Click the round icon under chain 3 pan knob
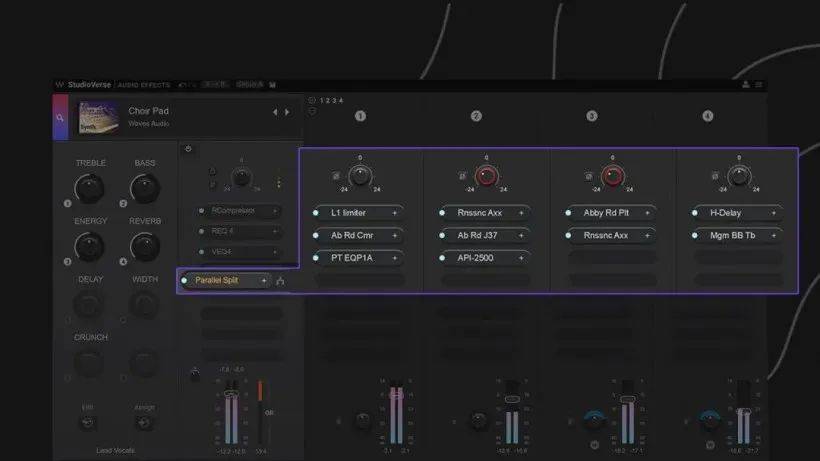Screen dimensions: 820x461 click(x=595, y=445)
